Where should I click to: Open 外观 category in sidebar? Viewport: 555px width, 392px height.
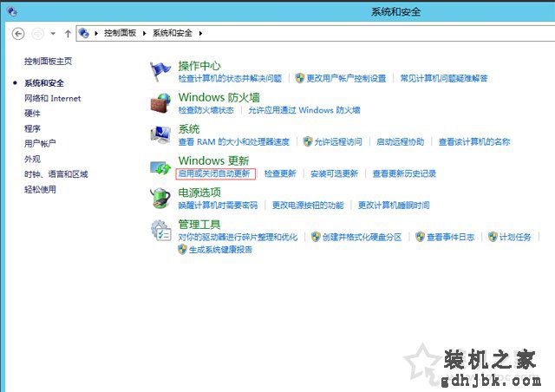(32, 159)
